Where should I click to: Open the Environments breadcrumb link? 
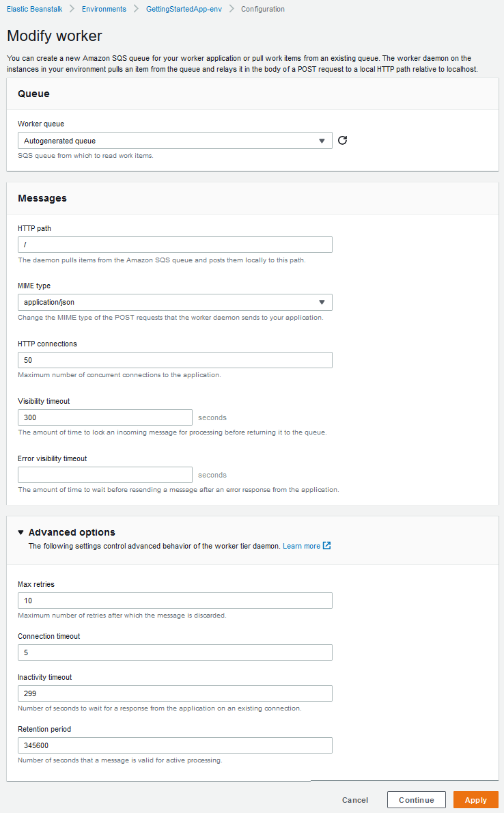coord(104,9)
